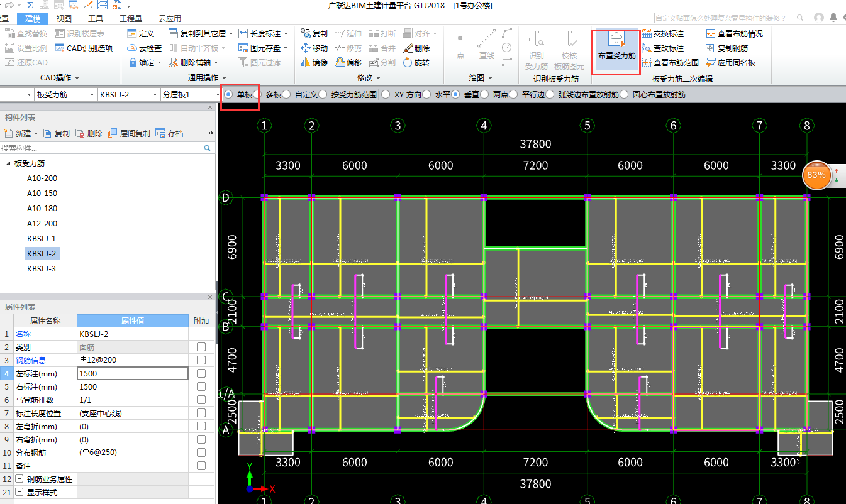Image resolution: width=846 pixels, height=504 pixels.
Task: Expand the 通用操作 group menu
Action: 208,78
